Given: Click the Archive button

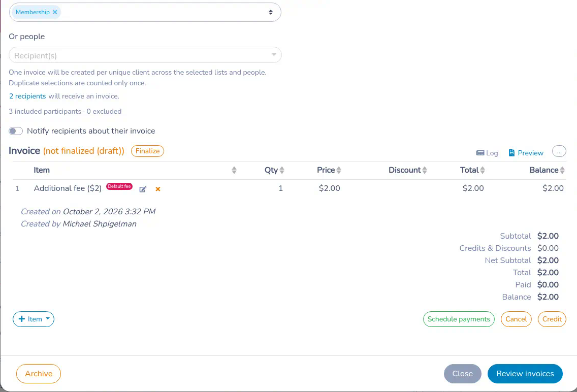Looking at the screenshot, I should [x=39, y=374].
